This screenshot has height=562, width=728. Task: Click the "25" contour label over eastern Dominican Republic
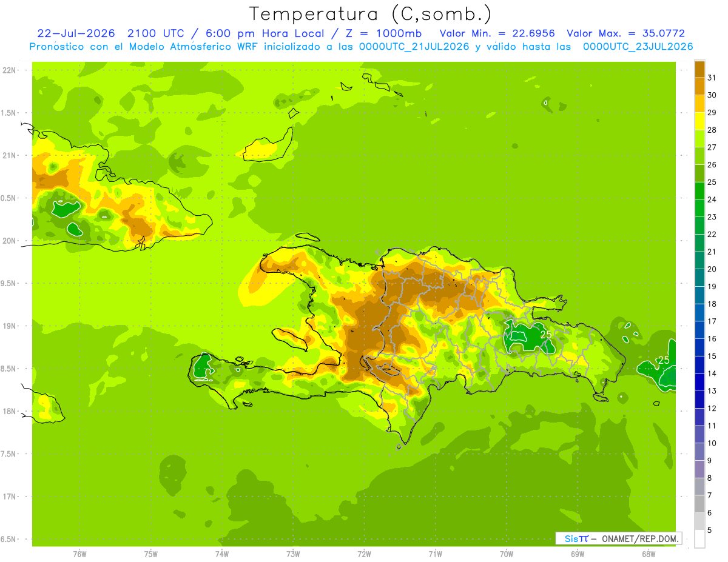[x=546, y=334]
